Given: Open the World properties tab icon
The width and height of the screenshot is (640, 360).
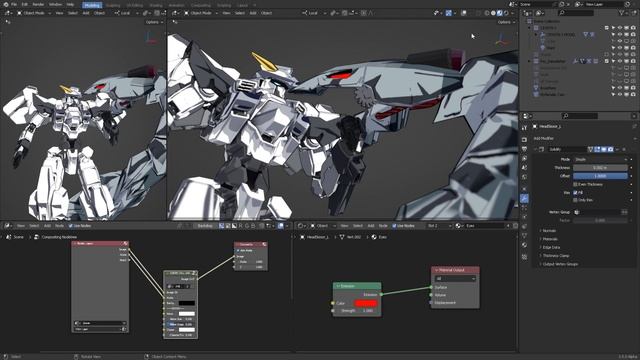Looking at the screenshot, I should point(524,177).
